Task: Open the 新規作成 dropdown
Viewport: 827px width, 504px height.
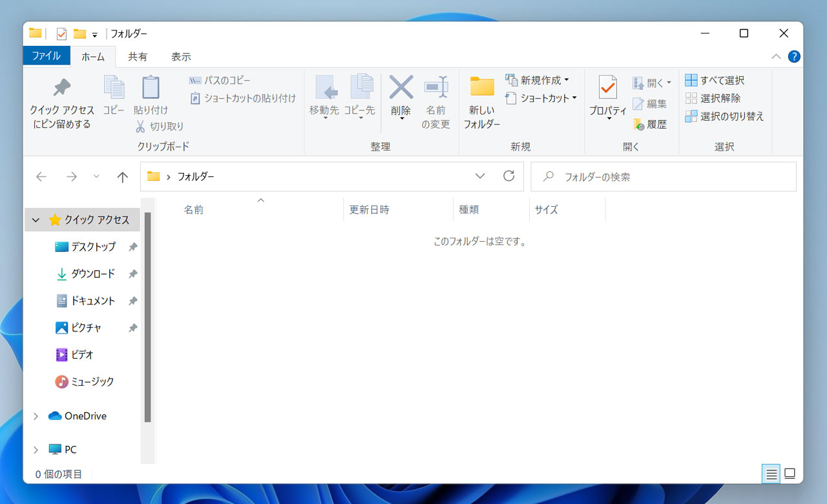Action: pos(537,80)
